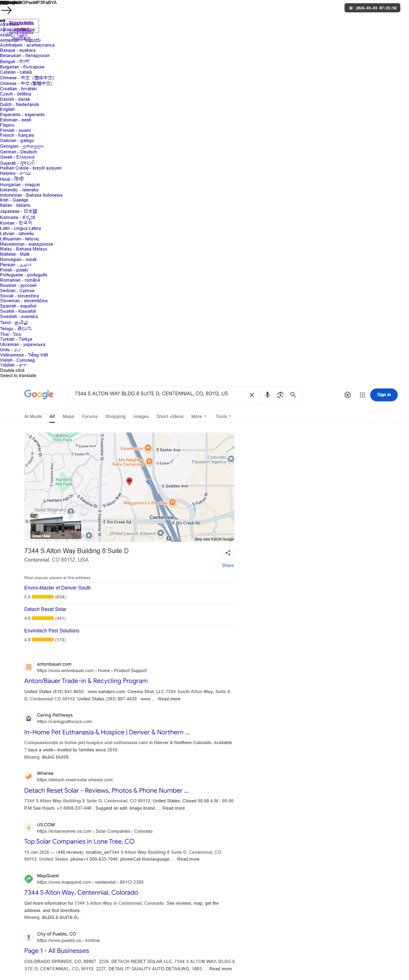This screenshot has width=409, height=980.
Task: Click Maggiano's Little Italy map marker
Action: pyautogui.click(x=173, y=503)
